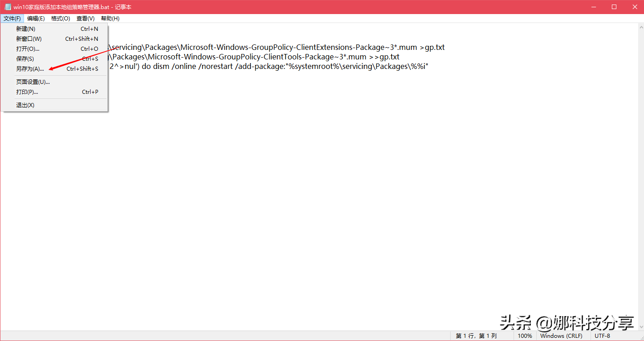The image size is (644, 341).
Task: Close the Notepad window
Action: pos(634,7)
